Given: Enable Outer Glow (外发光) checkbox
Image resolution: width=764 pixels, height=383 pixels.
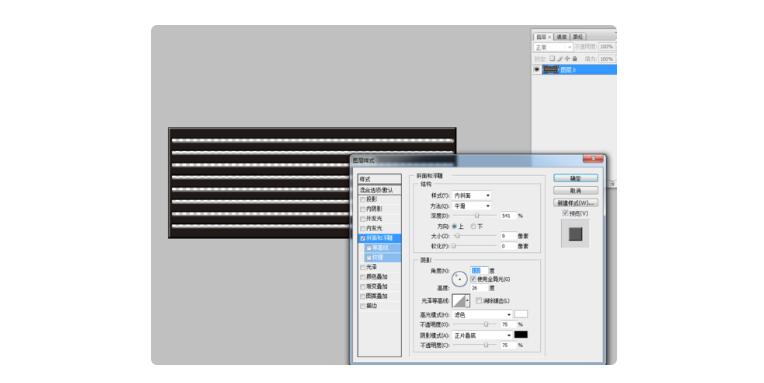Looking at the screenshot, I should pos(363,219).
